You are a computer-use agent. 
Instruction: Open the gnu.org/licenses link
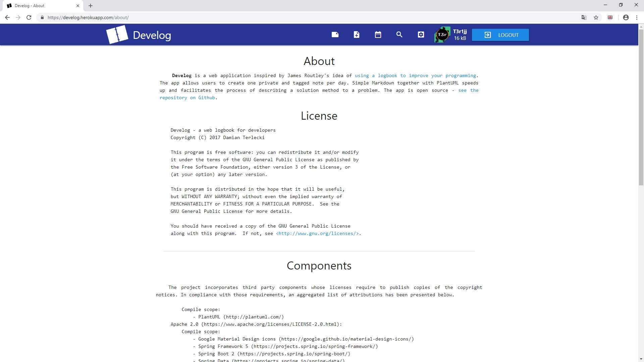pos(317,234)
